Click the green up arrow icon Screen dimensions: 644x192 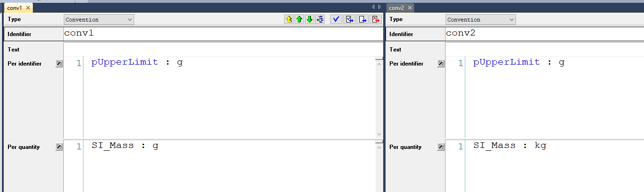click(x=299, y=19)
